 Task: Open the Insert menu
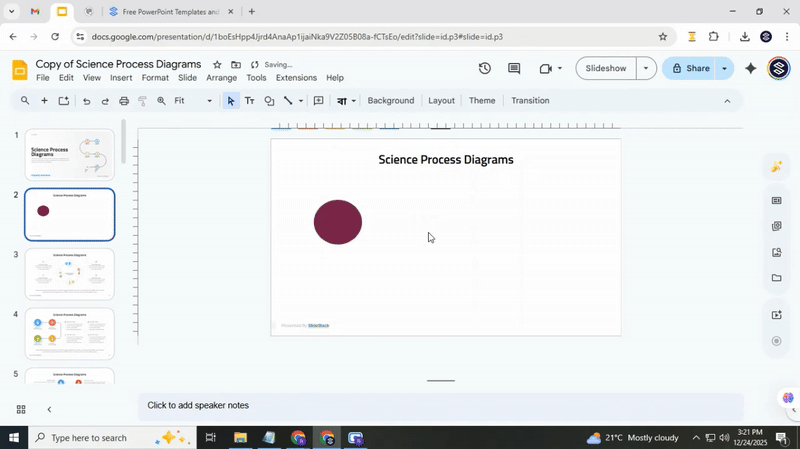coord(121,78)
